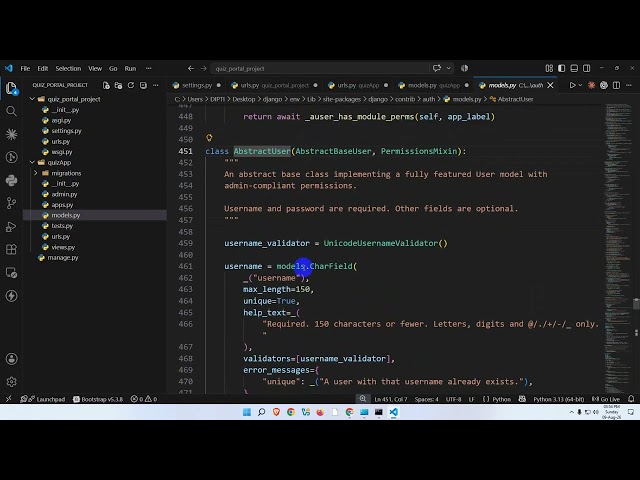640x480 pixels.
Task: Click the quiz_portal_project command search box
Action: [x=320, y=69]
